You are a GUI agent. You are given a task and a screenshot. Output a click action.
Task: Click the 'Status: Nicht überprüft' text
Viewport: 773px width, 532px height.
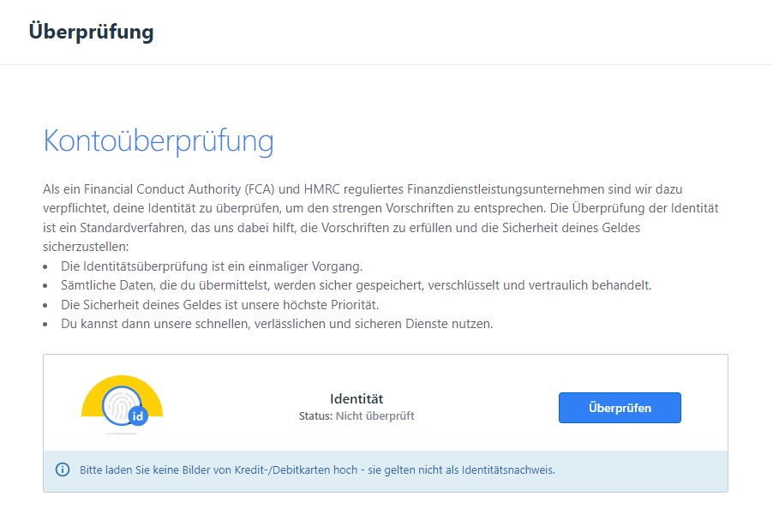(x=357, y=415)
